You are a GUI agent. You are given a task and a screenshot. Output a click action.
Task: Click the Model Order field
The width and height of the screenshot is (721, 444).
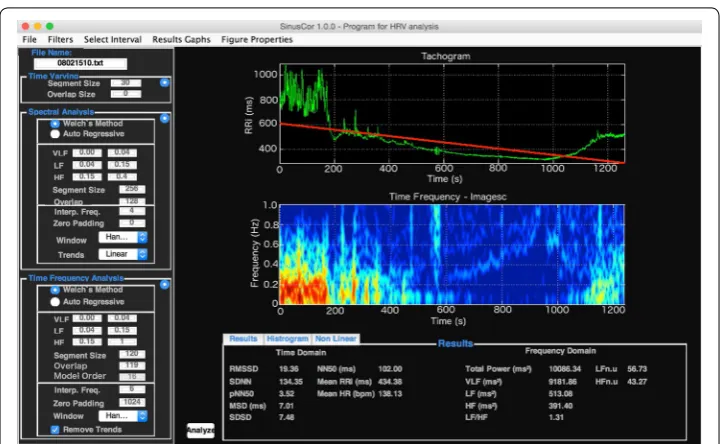point(132,377)
